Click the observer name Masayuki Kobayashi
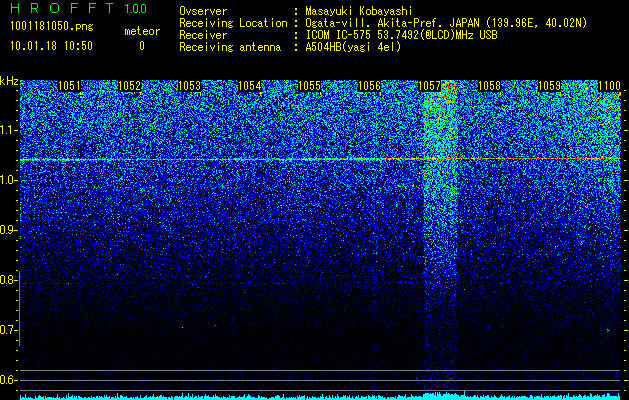Viewport: 629px width, 400px height. (x=359, y=11)
